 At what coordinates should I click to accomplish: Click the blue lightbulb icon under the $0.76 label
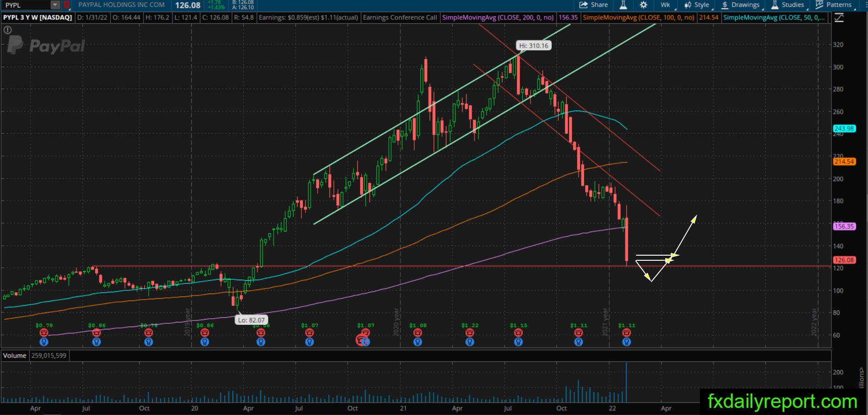pyautogui.click(x=148, y=342)
